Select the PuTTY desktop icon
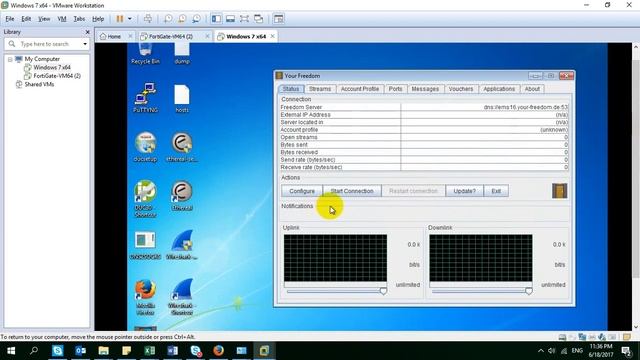Image resolution: width=640 pixels, height=360 pixels. (145, 98)
